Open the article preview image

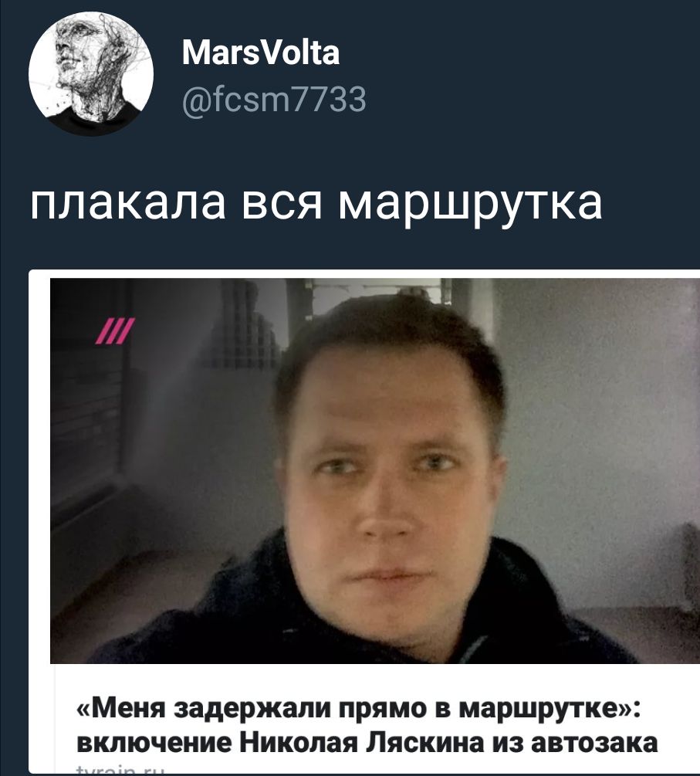pos(375,471)
